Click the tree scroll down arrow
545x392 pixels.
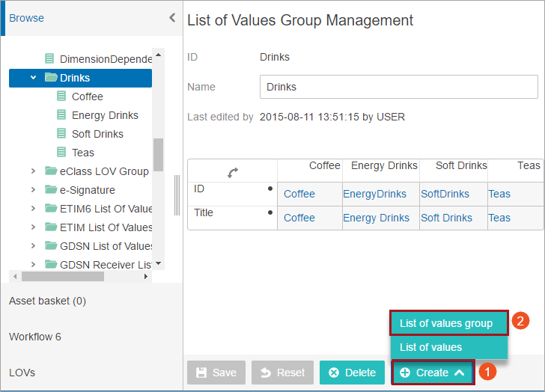tap(159, 263)
